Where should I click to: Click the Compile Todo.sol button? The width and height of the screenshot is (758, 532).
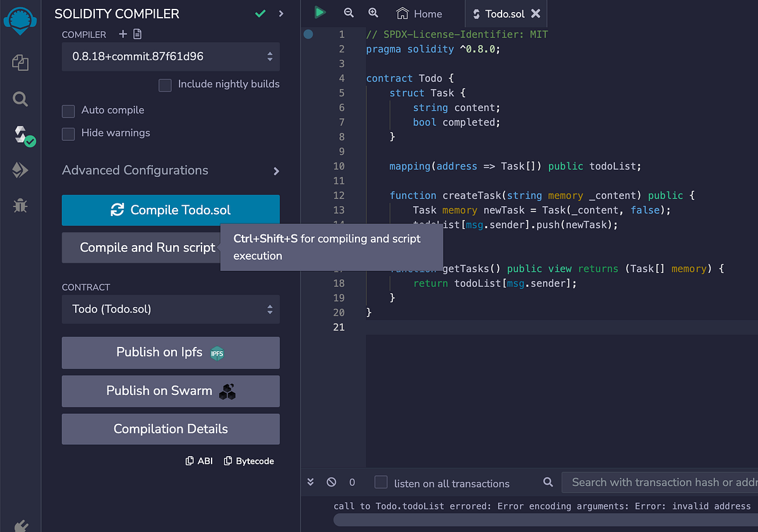[x=171, y=209]
